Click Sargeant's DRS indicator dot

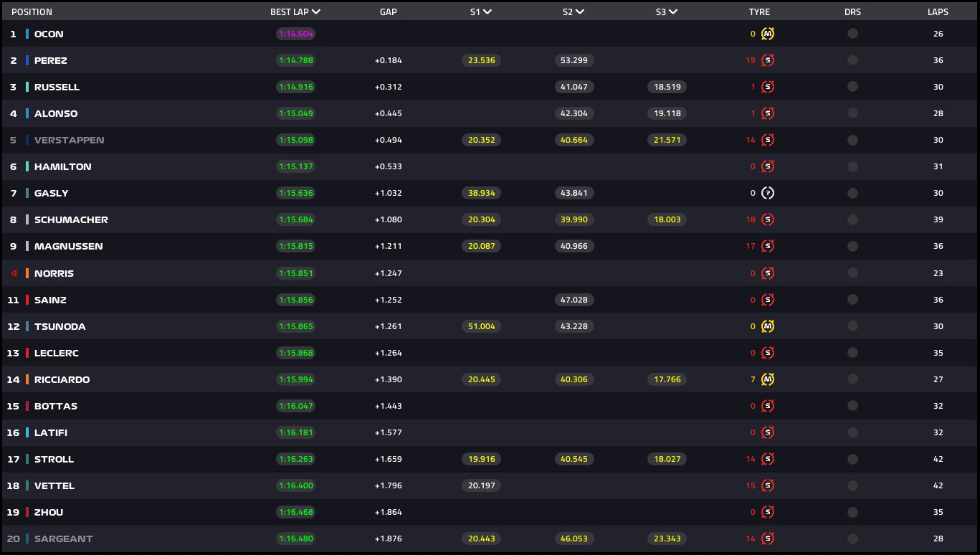852,539
